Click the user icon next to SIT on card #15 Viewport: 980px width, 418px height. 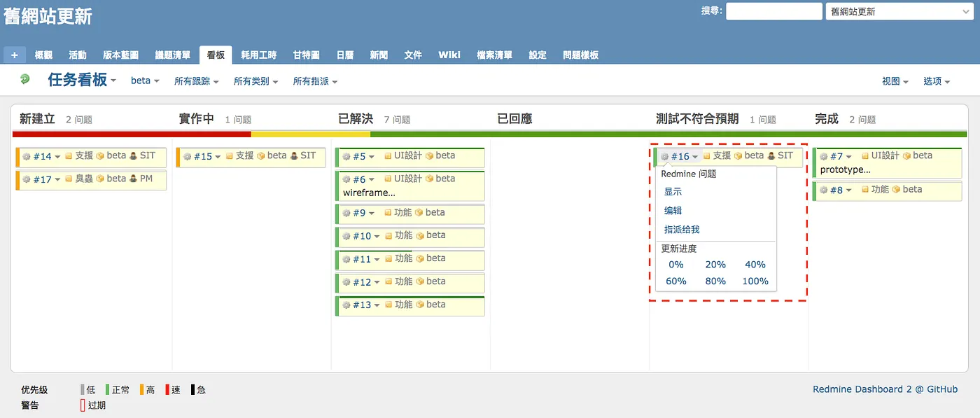point(294,156)
